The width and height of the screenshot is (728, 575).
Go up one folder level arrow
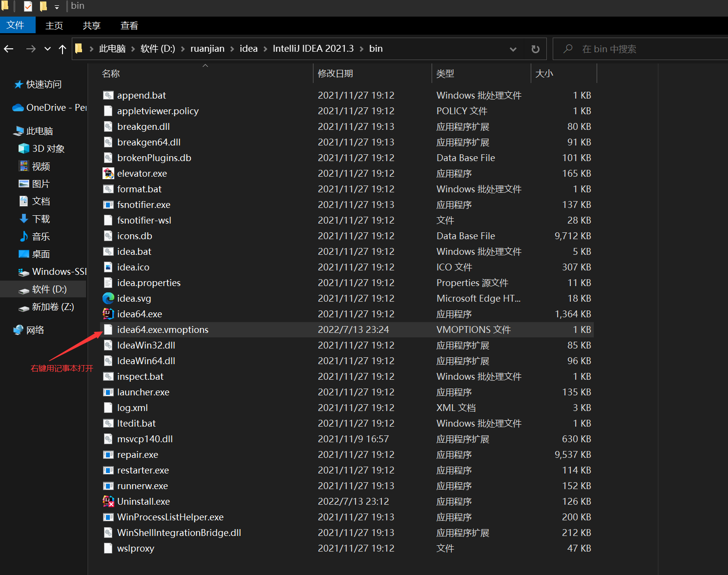(x=62, y=49)
